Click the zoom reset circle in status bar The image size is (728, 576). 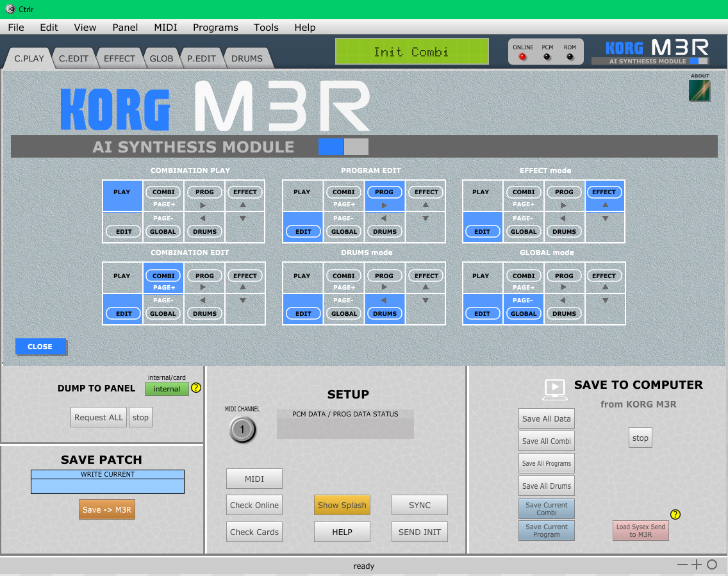(x=712, y=564)
